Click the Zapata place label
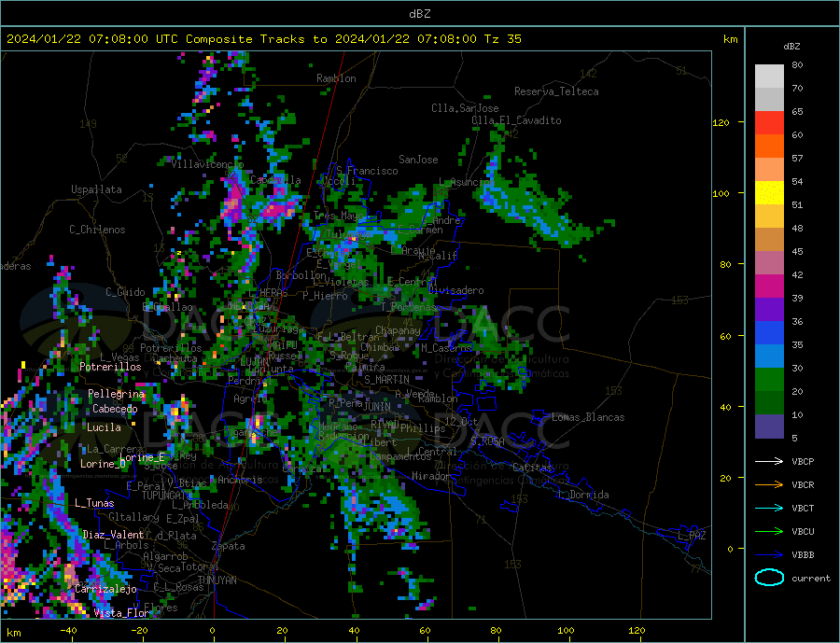840x643 pixels. [x=229, y=546]
